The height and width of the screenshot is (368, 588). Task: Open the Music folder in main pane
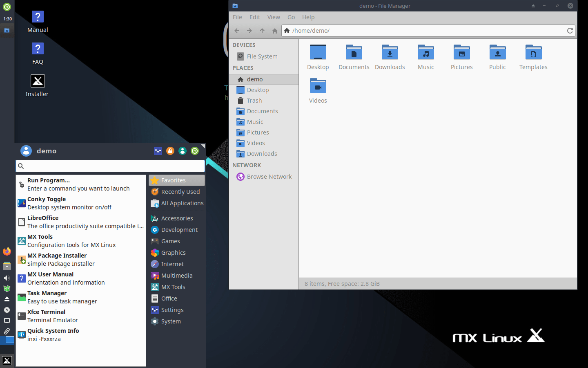point(426,57)
